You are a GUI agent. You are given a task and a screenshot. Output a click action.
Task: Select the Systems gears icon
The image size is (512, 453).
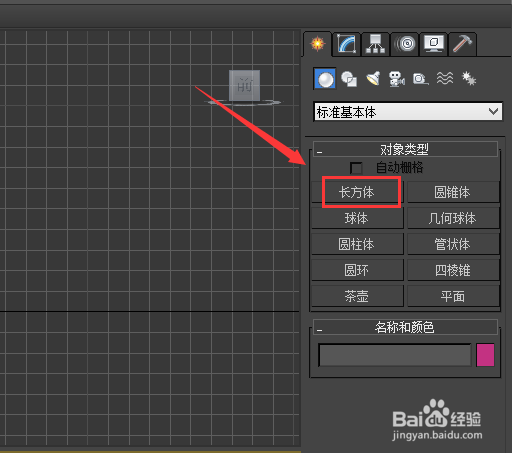click(469, 79)
